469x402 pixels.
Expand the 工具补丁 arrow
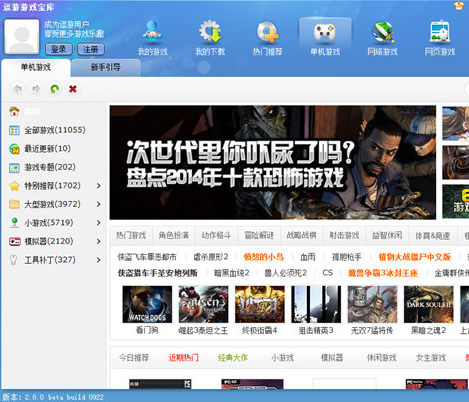(98, 260)
